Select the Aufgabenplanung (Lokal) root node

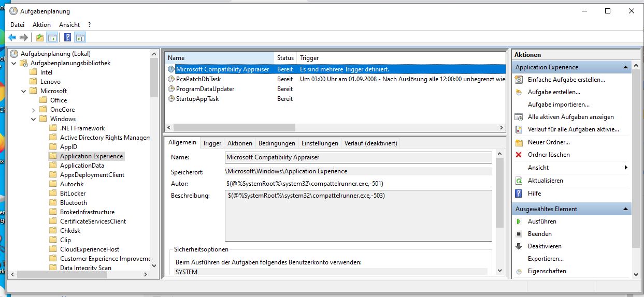pyautogui.click(x=55, y=54)
